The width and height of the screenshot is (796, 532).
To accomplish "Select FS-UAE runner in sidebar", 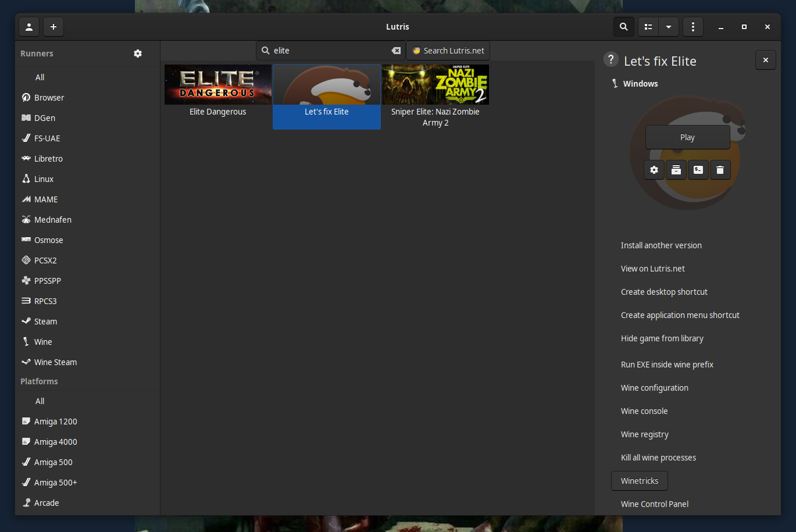I will (87, 138).
